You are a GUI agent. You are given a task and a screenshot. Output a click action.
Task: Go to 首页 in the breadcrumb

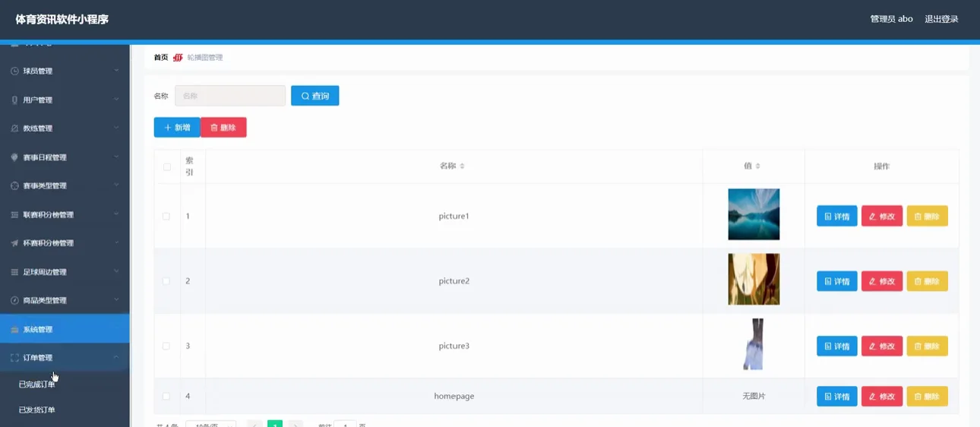pos(161,58)
